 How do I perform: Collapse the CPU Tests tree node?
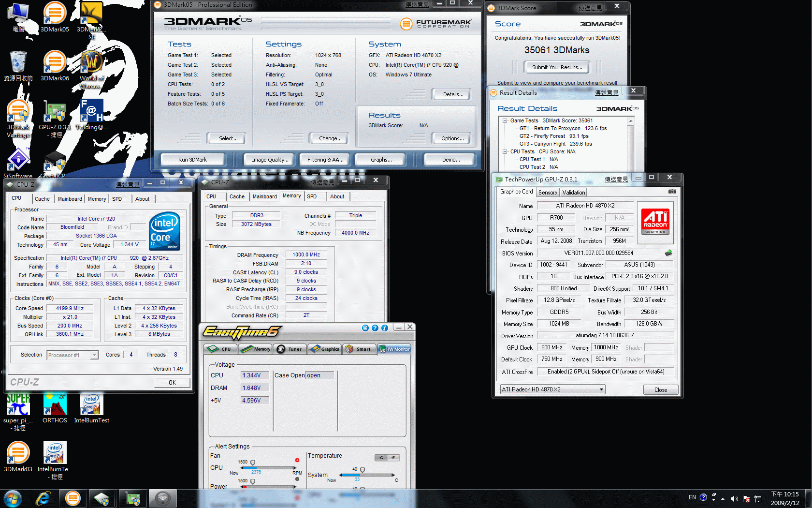pos(505,152)
